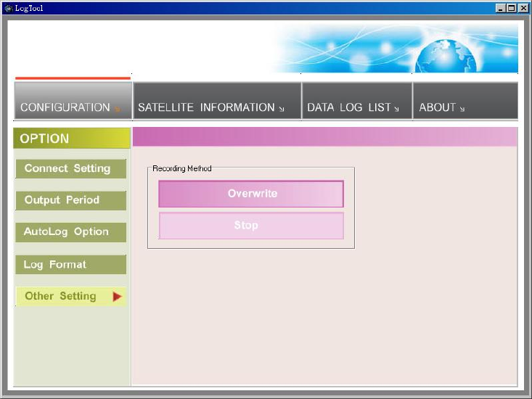Set recording method to Stop
Viewport: 532px width, 399px height.
(x=251, y=226)
